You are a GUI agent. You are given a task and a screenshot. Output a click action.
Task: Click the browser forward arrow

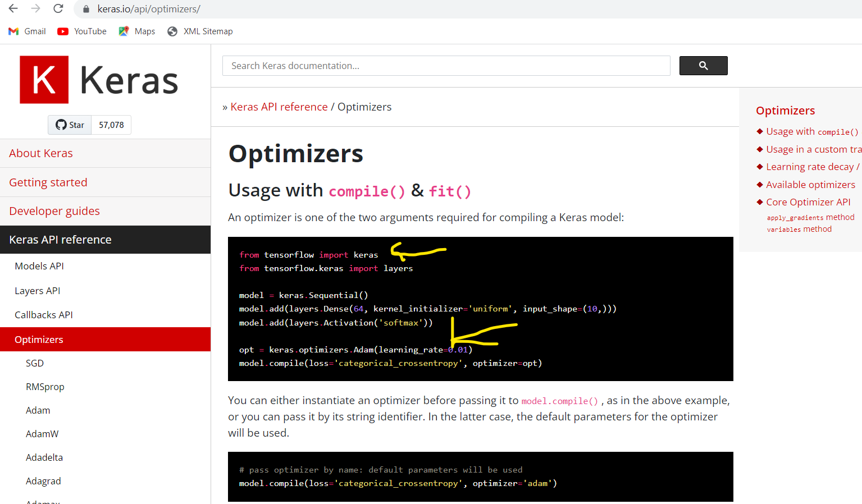35,8
